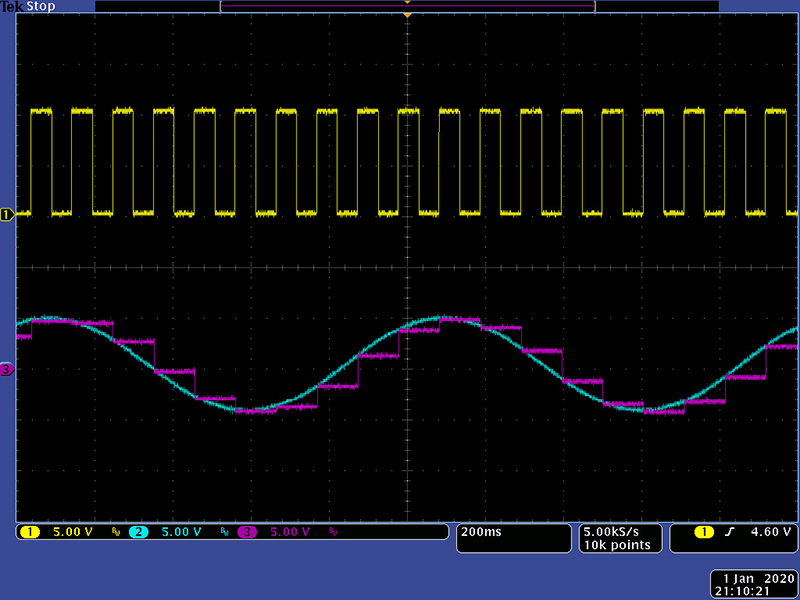Click channel 2 vertical scale 5.00 V
This screenshot has height=600, width=800.
180,532
